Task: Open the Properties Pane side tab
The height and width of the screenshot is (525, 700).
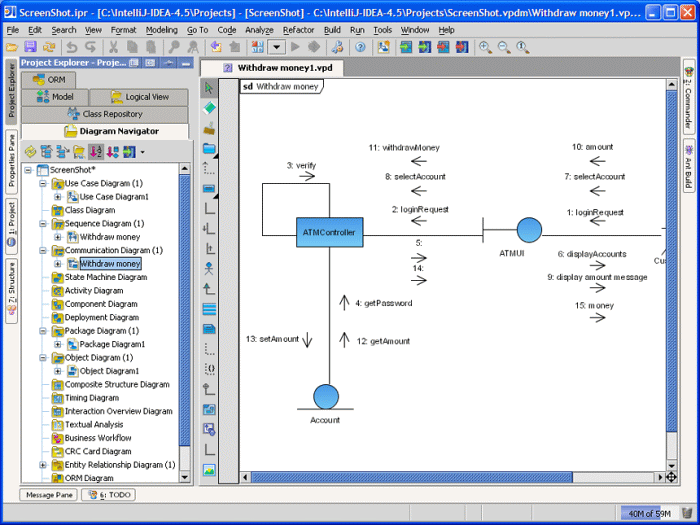Action: coord(11,161)
